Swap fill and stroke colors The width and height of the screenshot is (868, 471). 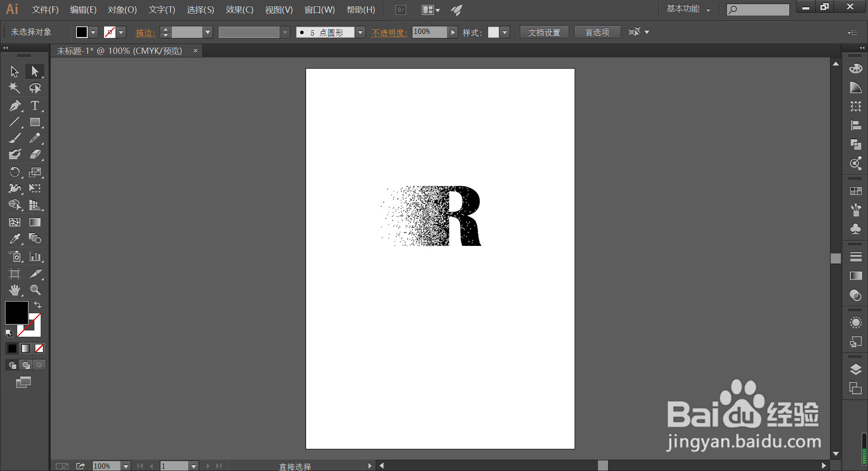click(38, 305)
